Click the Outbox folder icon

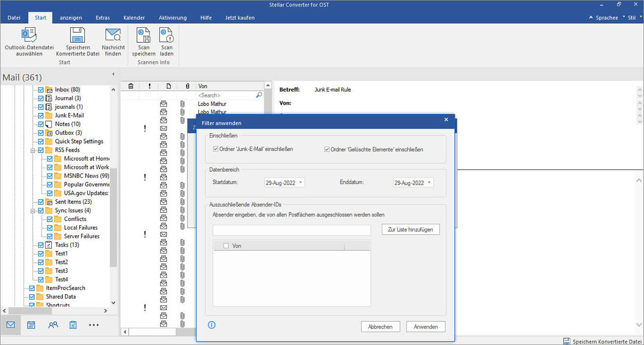[49, 132]
